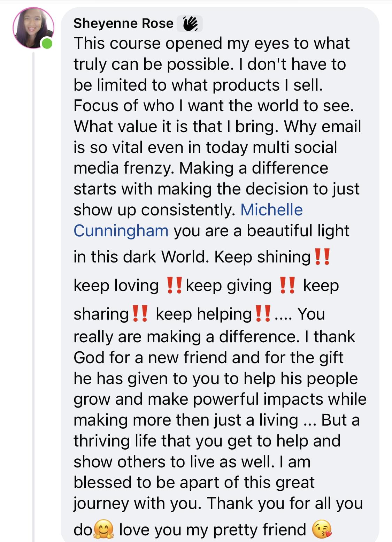Click red exclamation emoji after Keep shining

click(322, 257)
